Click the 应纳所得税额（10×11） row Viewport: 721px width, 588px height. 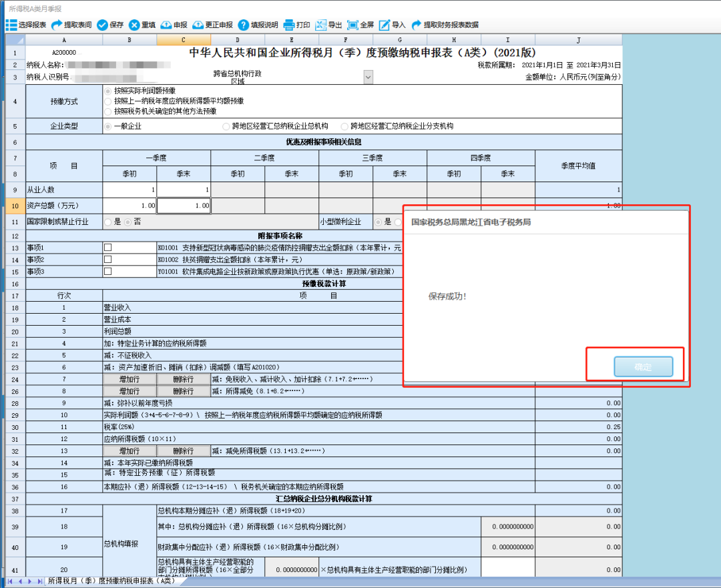[318, 439]
